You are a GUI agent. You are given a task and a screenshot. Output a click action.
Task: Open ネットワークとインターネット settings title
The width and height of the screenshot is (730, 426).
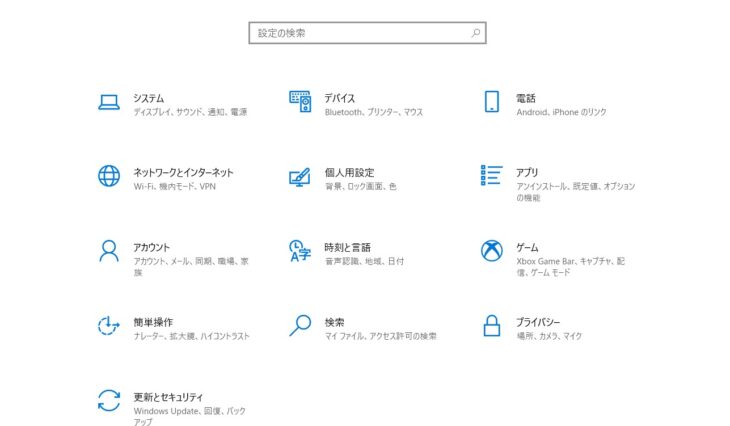pos(183,173)
